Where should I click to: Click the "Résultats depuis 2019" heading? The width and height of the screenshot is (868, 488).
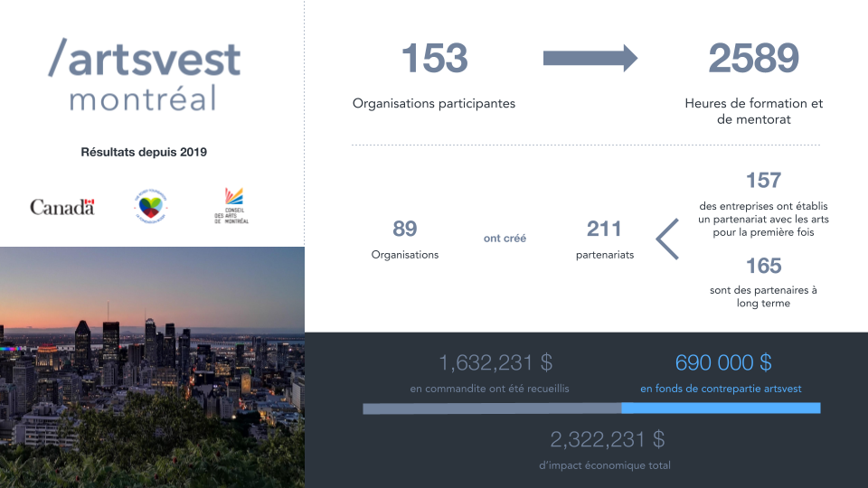tap(144, 152)
